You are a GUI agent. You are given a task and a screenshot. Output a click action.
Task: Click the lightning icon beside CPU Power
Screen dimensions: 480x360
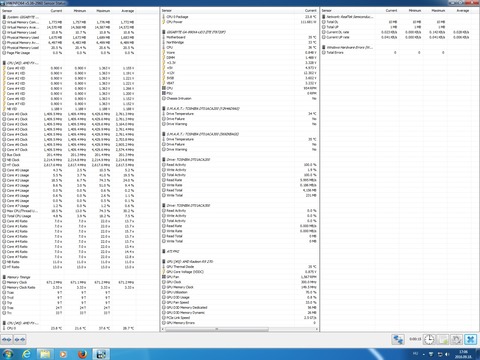(x=164, y=22)
